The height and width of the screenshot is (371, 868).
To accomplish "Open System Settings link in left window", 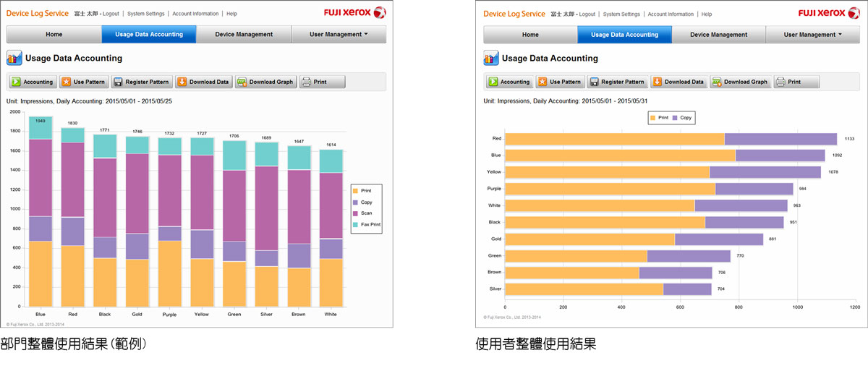I will pyautogui.click(x=147, y=14).
